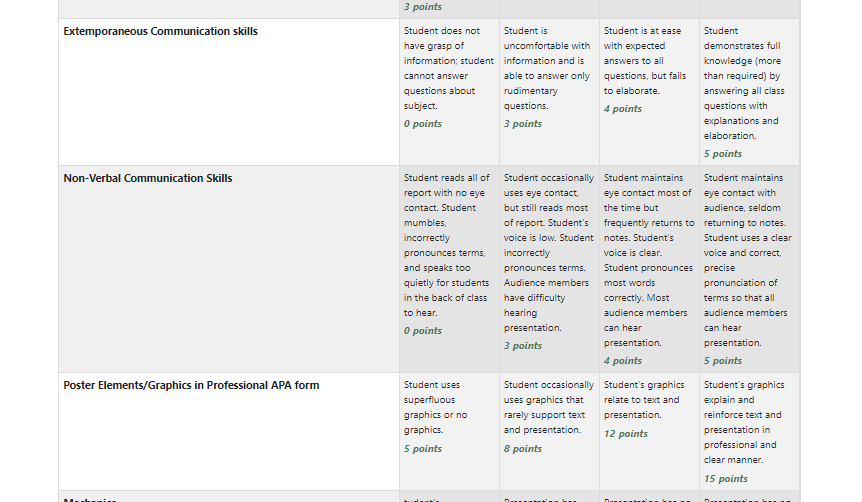Choose the 'graphics that rarely support text' cell

tap(549, 432)
